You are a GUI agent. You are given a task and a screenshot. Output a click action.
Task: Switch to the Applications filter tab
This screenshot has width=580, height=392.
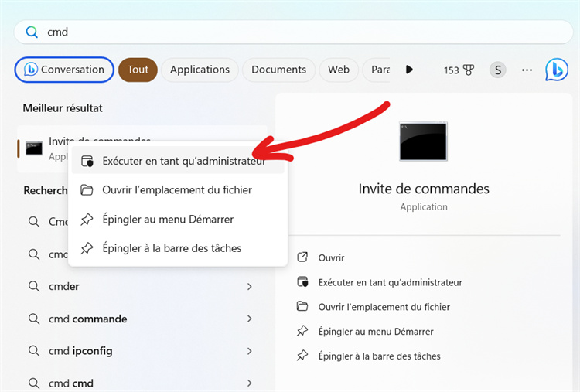(x=200, y=70)
